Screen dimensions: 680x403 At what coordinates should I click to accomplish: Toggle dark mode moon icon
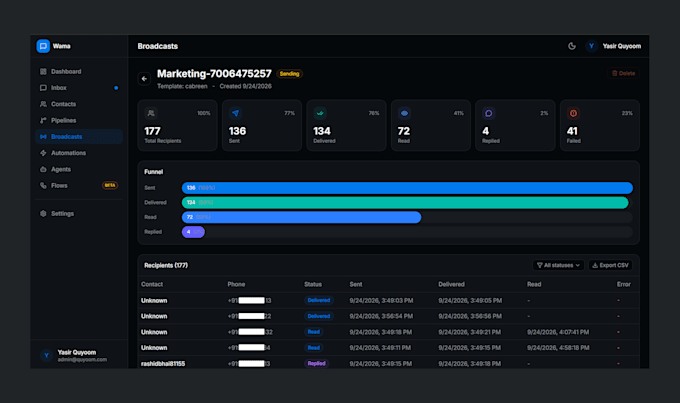(572, 46)
